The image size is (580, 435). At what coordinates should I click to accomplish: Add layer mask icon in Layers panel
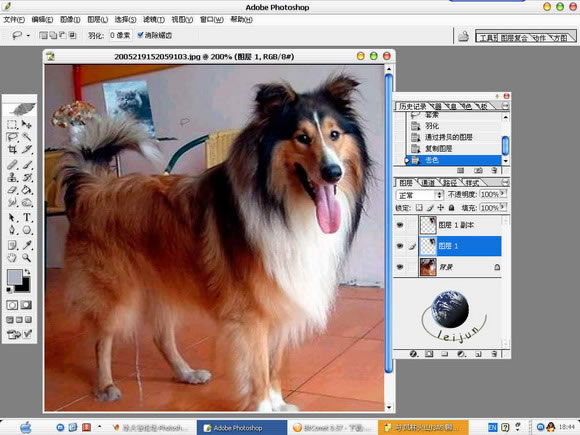pos(429,354)
